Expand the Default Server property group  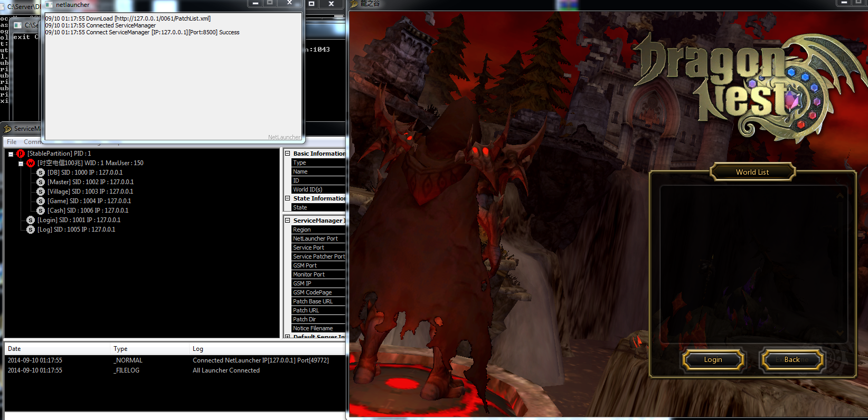(288, 336)
